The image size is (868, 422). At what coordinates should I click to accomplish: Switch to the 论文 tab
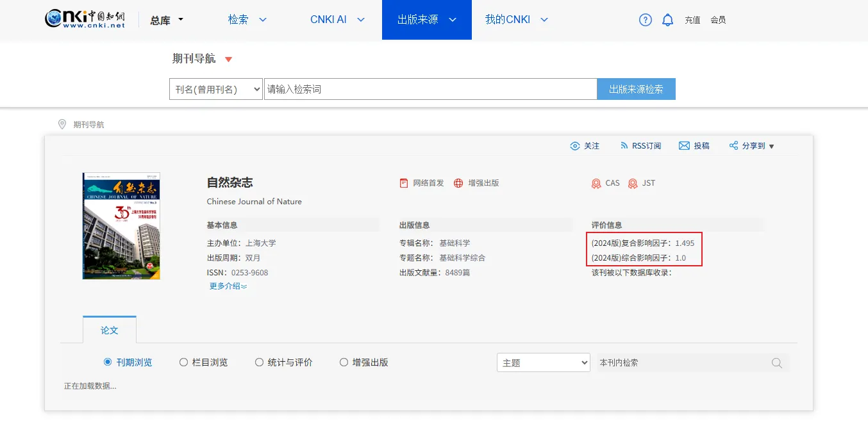tap(110, 330)
